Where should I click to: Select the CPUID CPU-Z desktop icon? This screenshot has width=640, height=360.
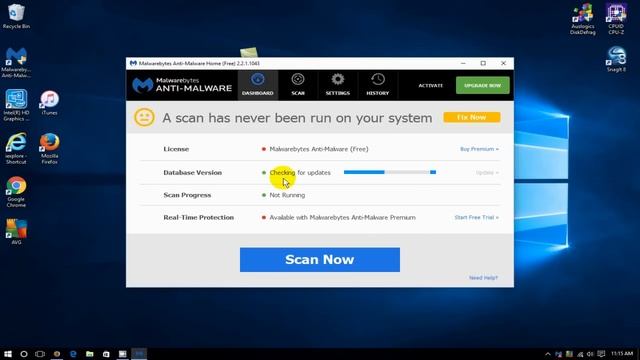pos(616,19)
